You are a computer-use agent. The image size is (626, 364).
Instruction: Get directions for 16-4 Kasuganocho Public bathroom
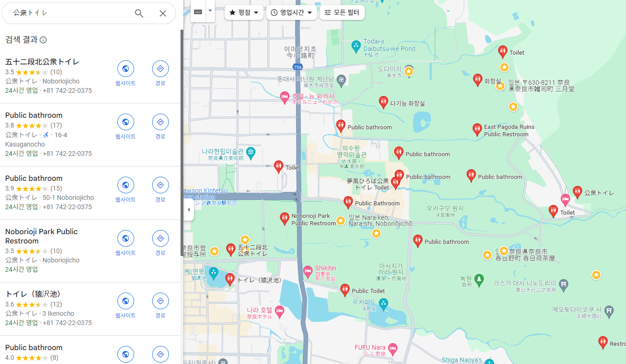point(161,122)
